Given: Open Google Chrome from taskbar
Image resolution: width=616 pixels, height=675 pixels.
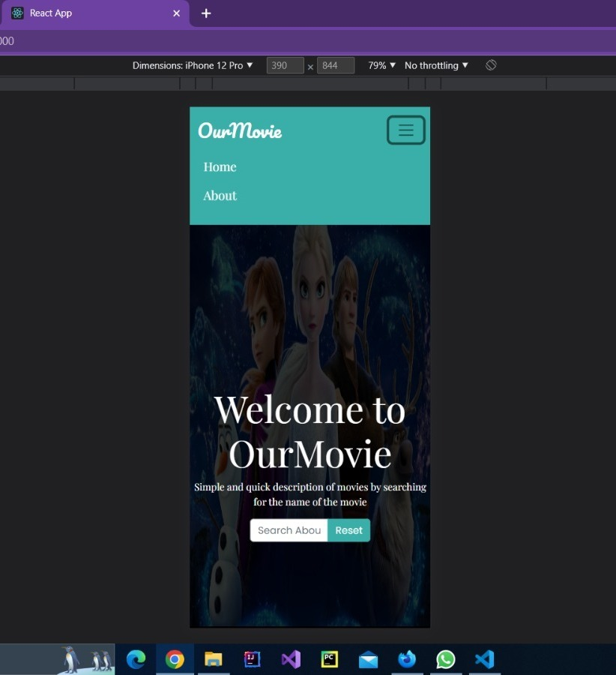Looking at the screenshot, I should tap(175, 659).
